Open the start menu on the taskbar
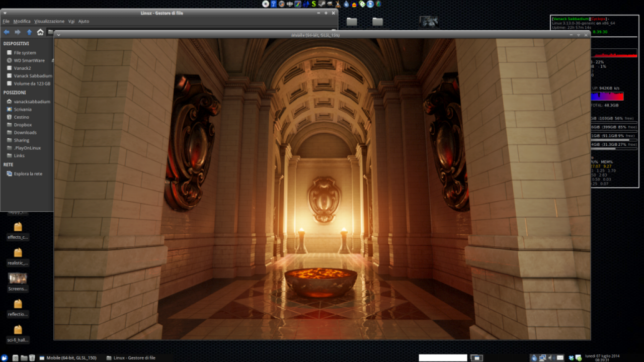 coord(5,358)
